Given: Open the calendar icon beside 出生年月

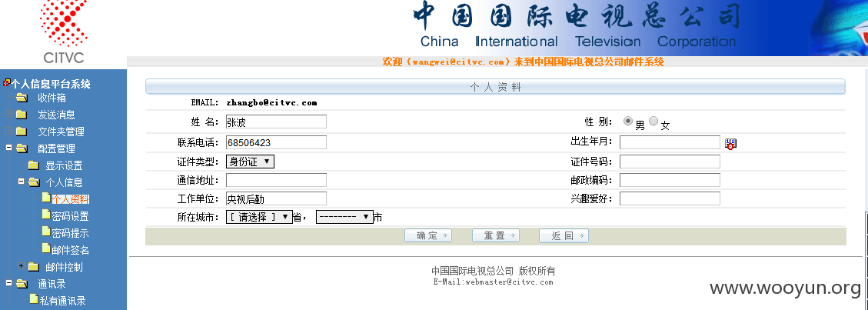Looking at the screenshot, I should [x=730, y=143].
